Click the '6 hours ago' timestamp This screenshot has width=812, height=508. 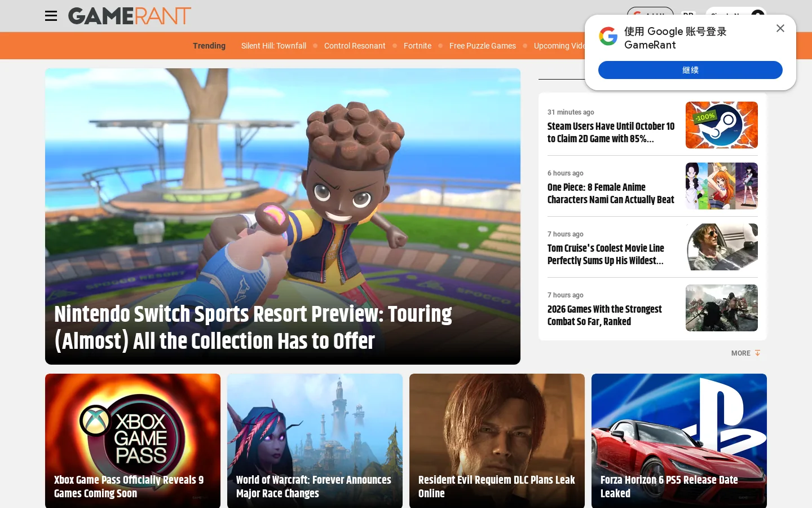[x=566, y=173]
